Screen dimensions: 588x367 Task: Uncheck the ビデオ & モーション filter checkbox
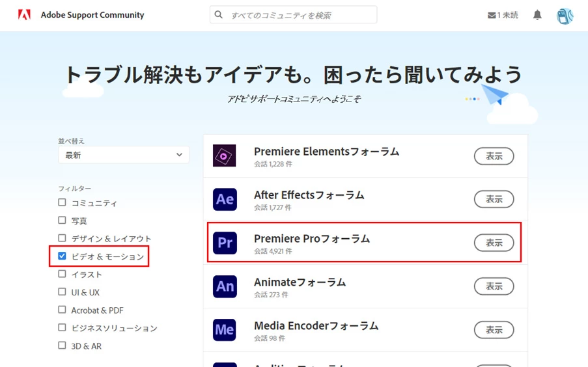click(x=63, y=256)
